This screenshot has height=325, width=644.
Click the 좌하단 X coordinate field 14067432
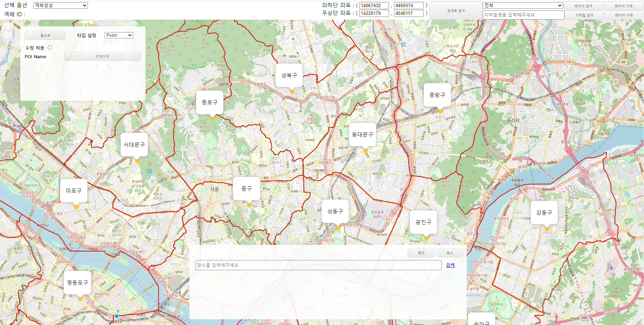click(374, 5)
